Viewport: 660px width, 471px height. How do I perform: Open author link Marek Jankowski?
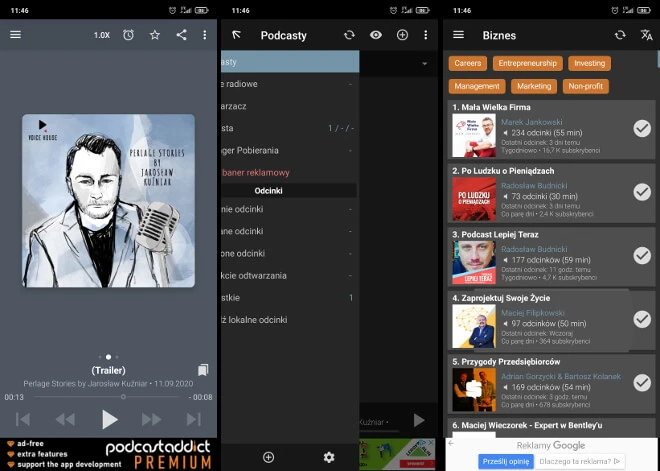point(531,122)
